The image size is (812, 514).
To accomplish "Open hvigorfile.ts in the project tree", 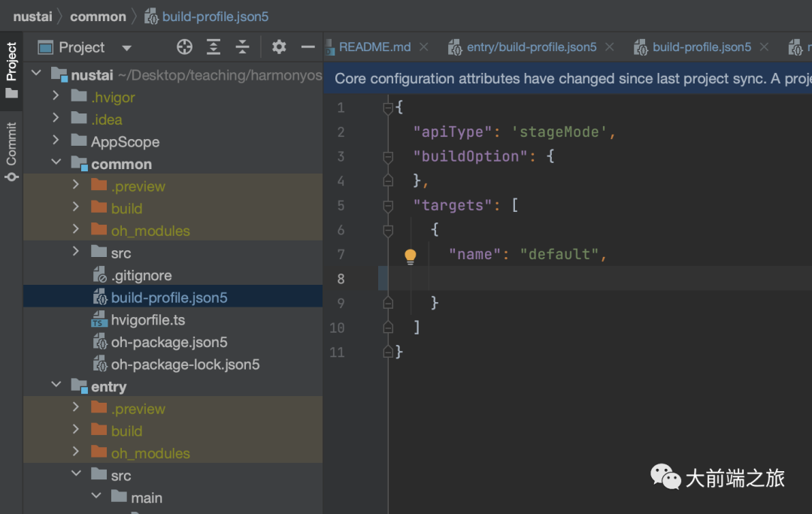I will tap(147, 320).
